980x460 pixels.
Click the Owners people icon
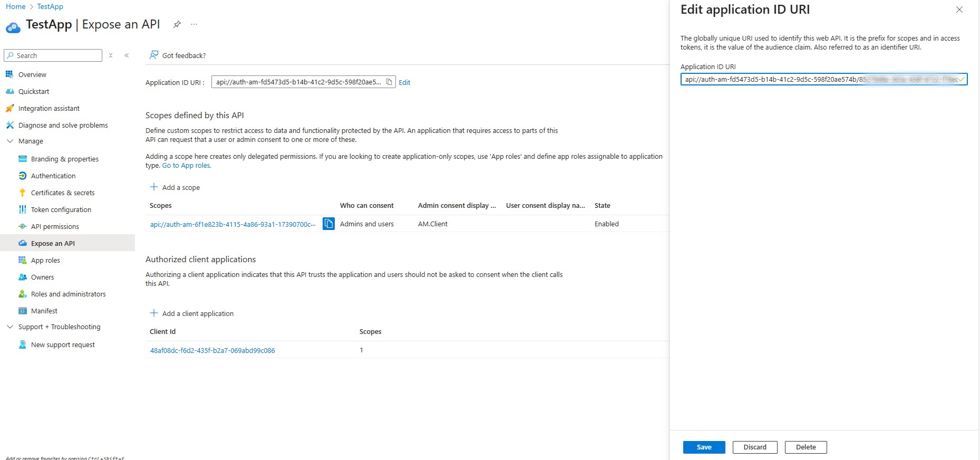click(22, 277)
